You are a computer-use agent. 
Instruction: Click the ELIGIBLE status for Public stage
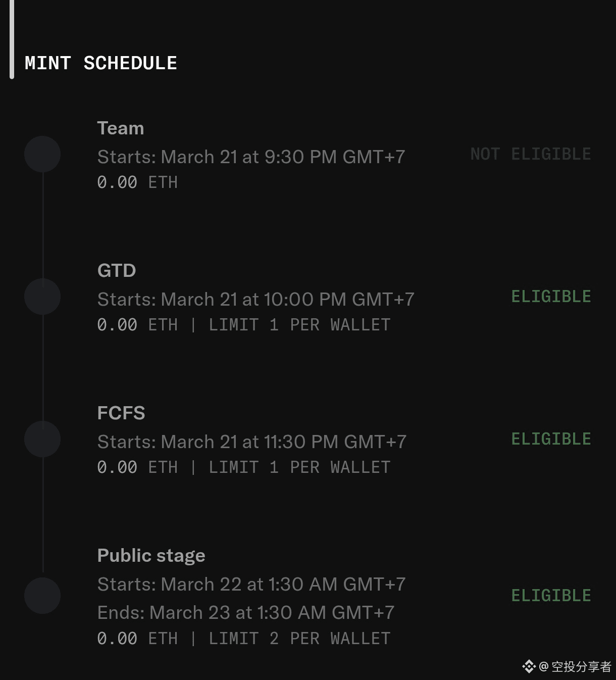pyautogui.click(x=551, y=596)
